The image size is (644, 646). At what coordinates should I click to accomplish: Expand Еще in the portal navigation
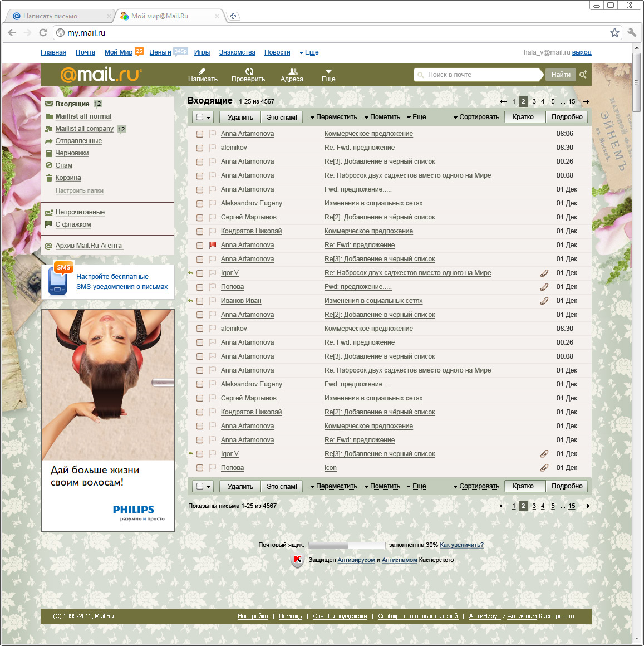point(309,52)
